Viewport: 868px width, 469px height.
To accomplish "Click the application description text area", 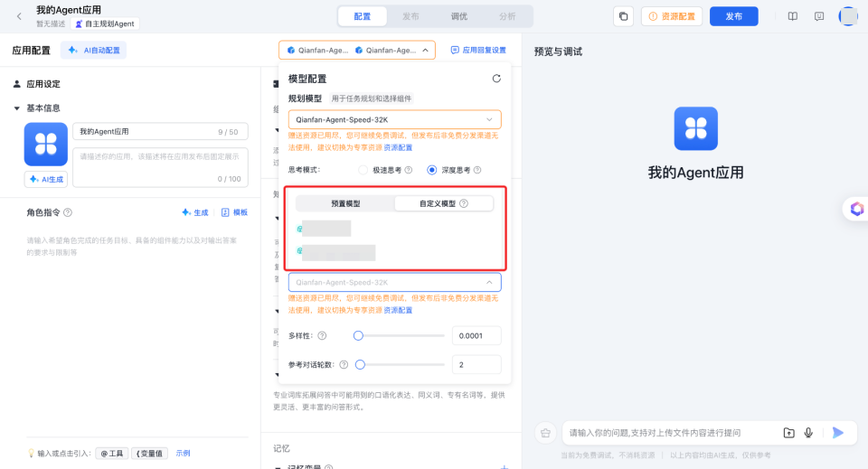I will 161,167.
